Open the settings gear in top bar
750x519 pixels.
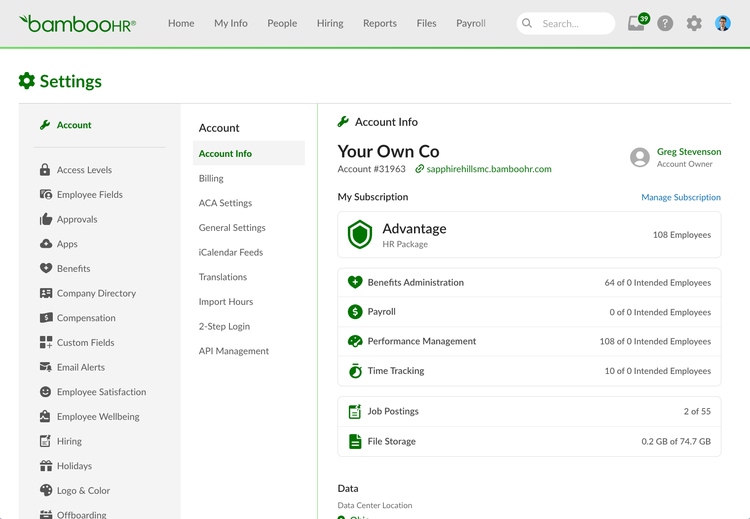point(694,23)
